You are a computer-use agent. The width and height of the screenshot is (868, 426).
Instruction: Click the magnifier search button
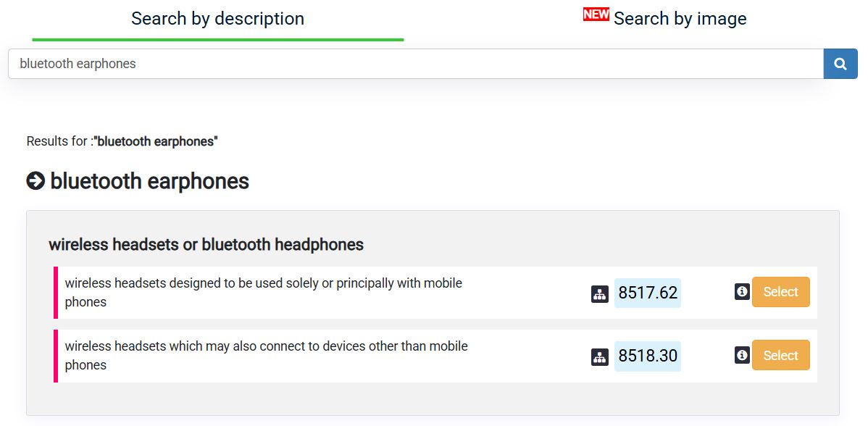pyautogui.click(x=840, y=64)
